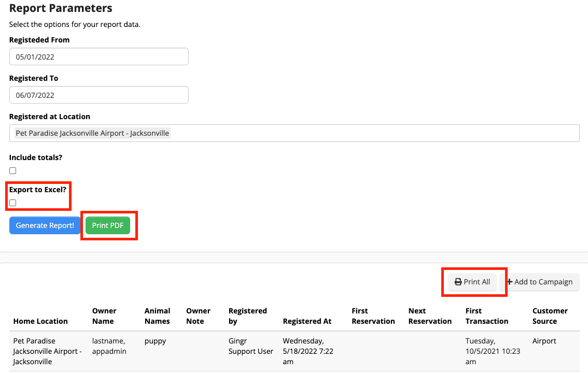Open the Registered To date field
The image size is (588, 373).
[99, 94]
